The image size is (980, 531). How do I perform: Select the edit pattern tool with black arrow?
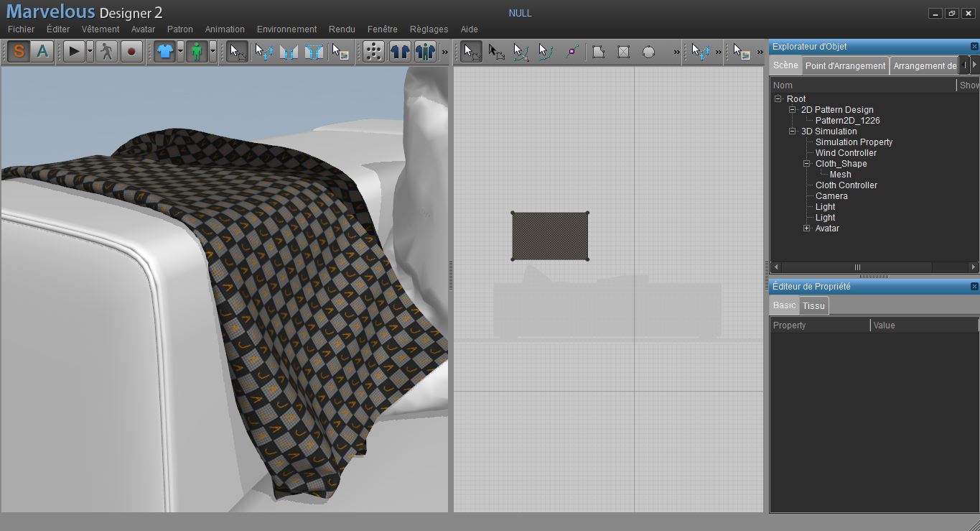pos(496,52)
